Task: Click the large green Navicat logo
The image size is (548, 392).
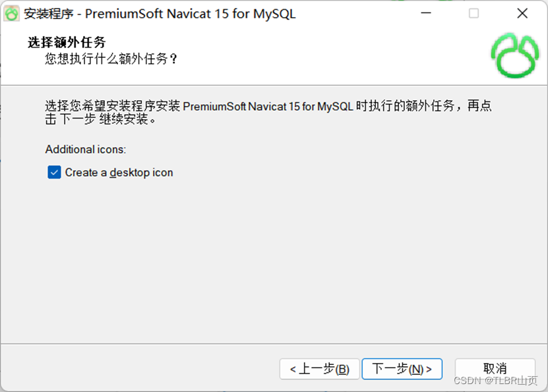Action: [x=515, y=55]
